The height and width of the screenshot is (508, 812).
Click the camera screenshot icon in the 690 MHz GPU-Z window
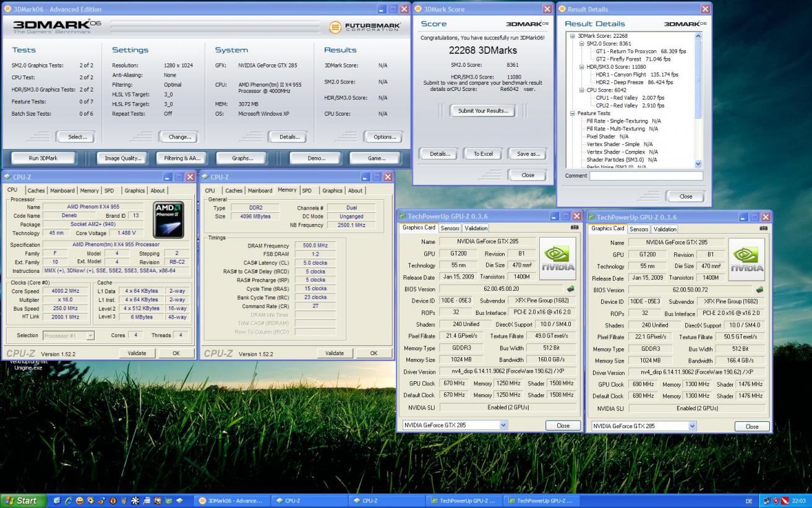764,228
